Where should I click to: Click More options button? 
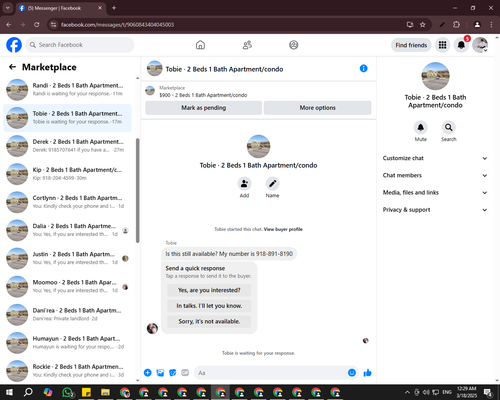(x=317, y=108)
